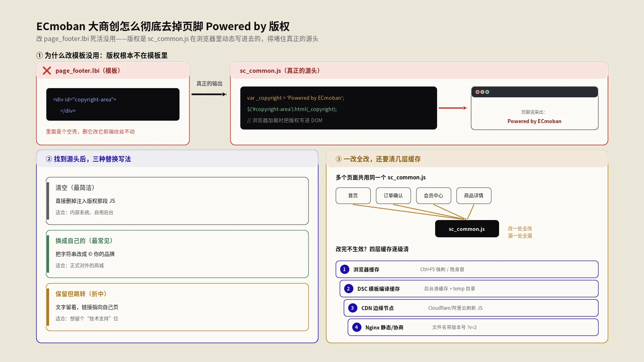Click the 浏览器缓存 row label

click(366, 269)
